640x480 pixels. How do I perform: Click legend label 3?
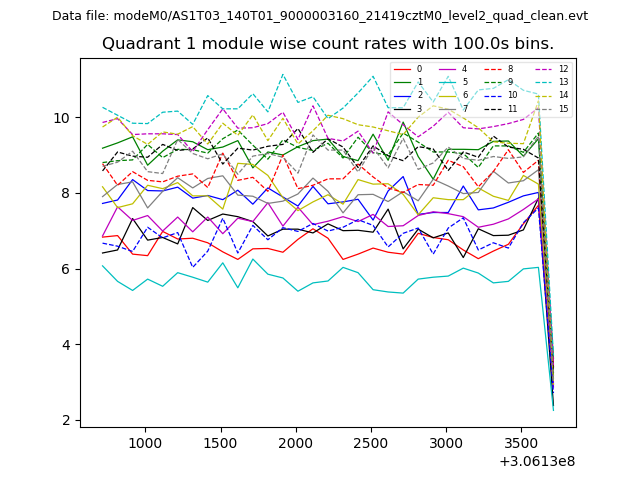(x=419, y=108)
